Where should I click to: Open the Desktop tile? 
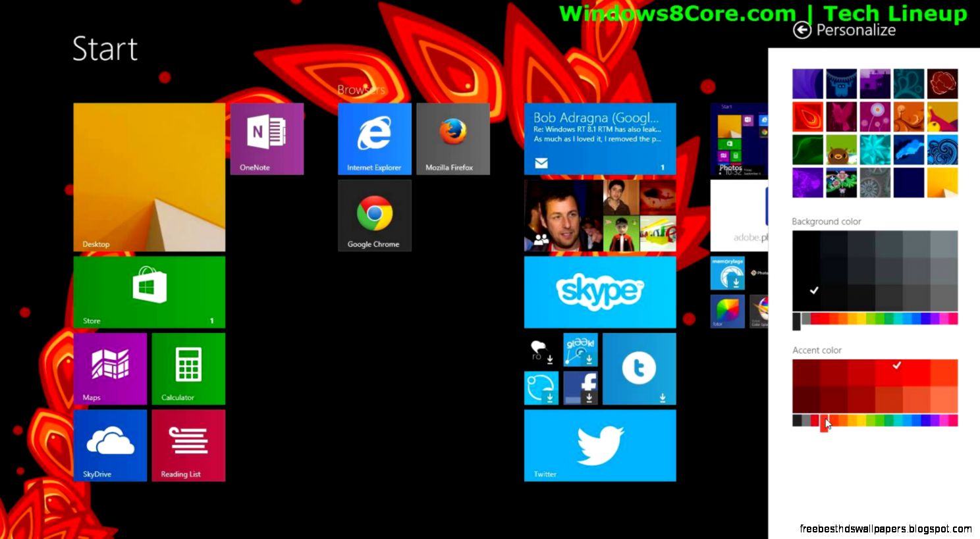(150, 177)
